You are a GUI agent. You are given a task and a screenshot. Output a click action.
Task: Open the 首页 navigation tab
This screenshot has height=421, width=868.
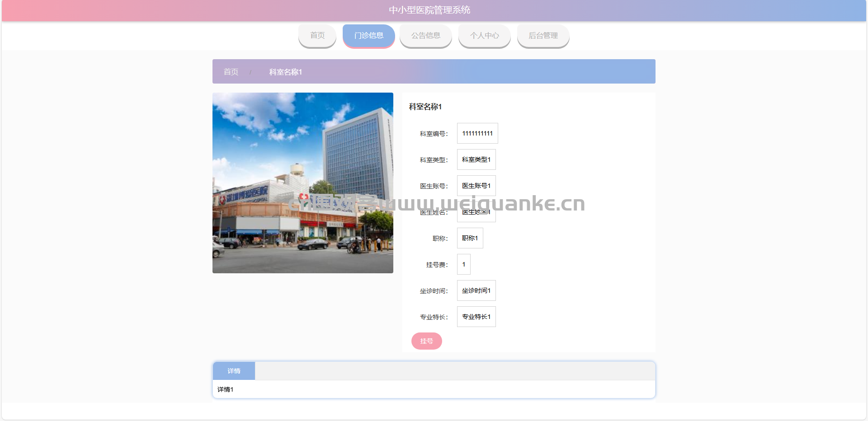tap(317, 36)
